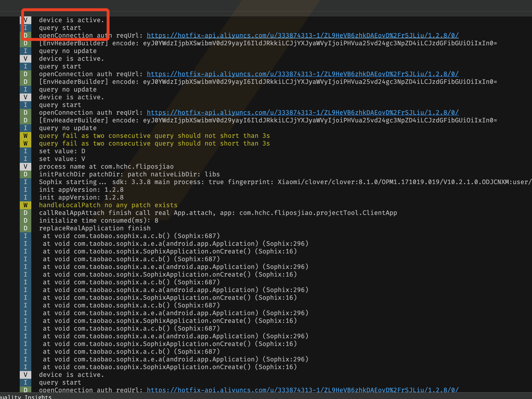Open the hotfix-api link directly above the warning lines
Screen dimensions: 532x399
point(303,113)
